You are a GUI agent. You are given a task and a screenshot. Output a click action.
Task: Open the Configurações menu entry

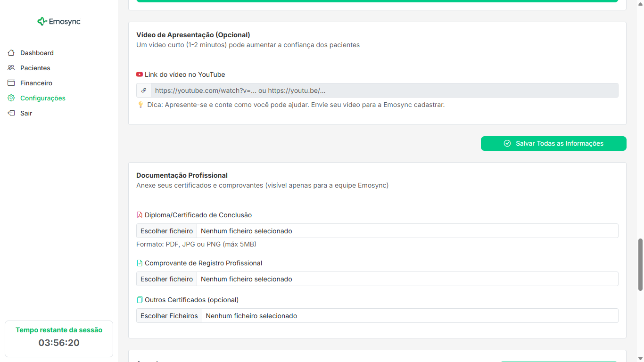(x=42, y=98)
